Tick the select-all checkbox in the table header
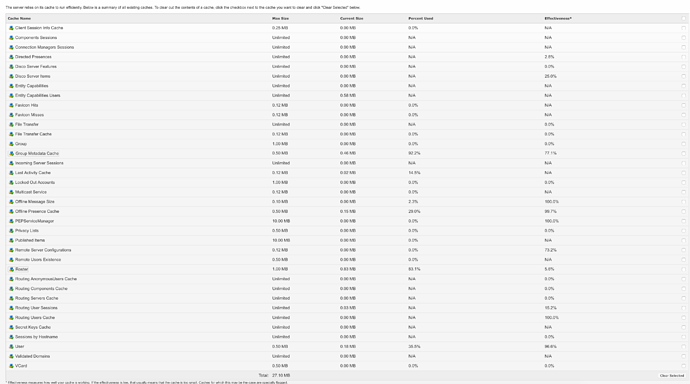Screen dimensions: 690x384 [x=683, y=18]
